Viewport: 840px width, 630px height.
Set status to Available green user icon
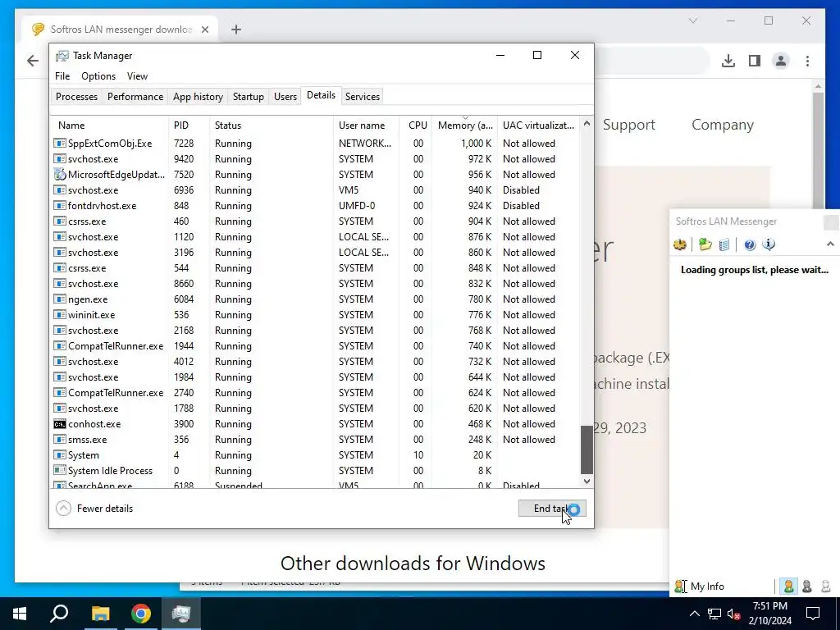click(x=788, y=586)
